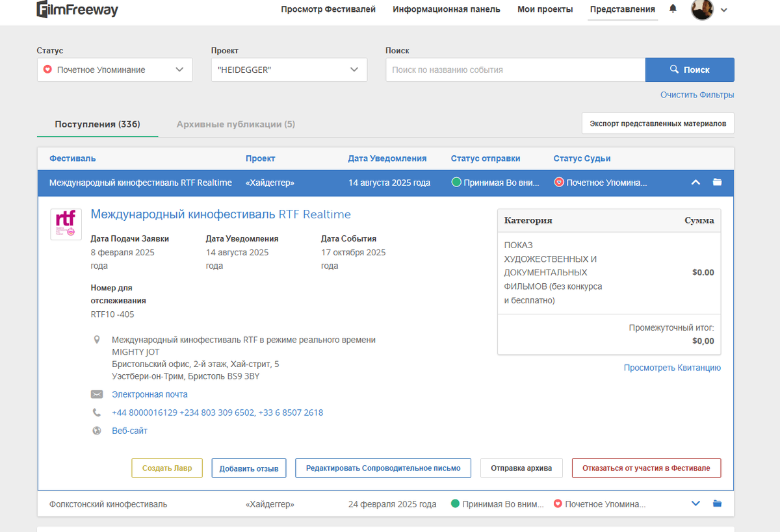Switch to Архивные публикации (5) tab
780x532 pixels.
(x=236, y=124)
